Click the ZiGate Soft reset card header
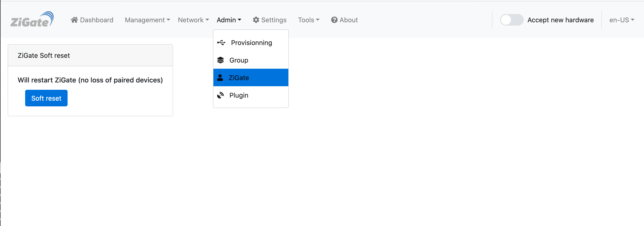The image size is (644, 226). click(90, 55)
